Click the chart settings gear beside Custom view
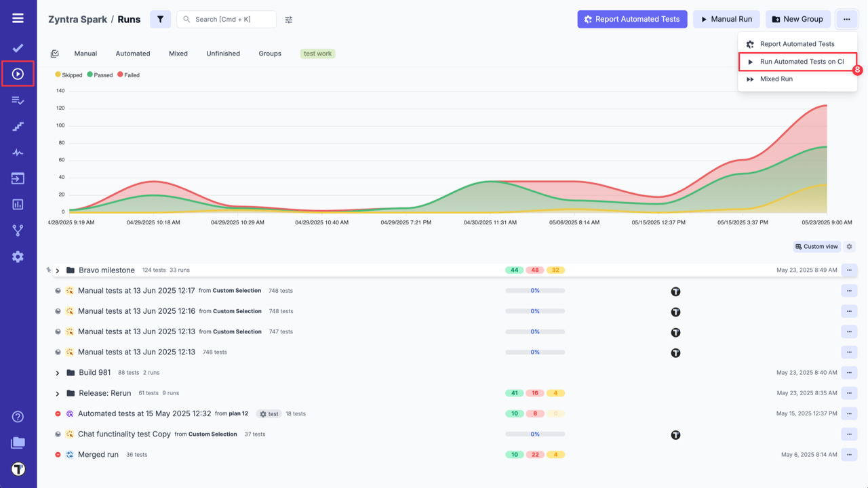This screenshot has width=868, height=488. click(x=849, y=247)
